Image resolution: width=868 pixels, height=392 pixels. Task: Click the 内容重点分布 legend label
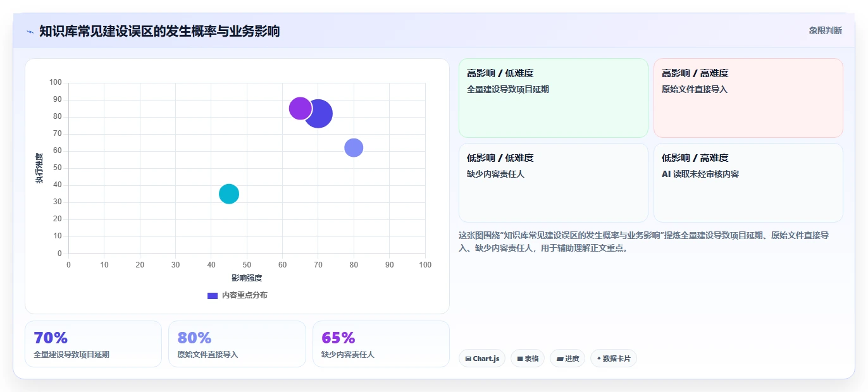[244, 295]
